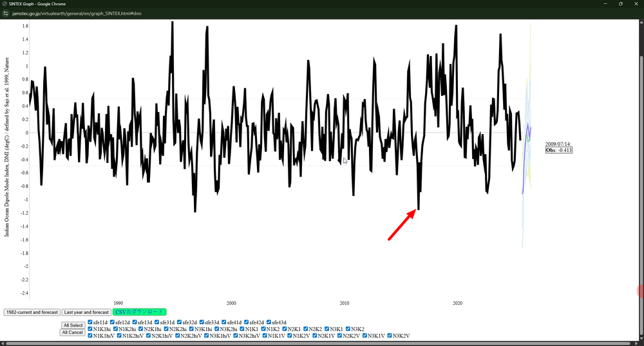This screenshot has height=346, width=644.
Task: Click the horizontal page scrollbar
Action: pos(318,343)
